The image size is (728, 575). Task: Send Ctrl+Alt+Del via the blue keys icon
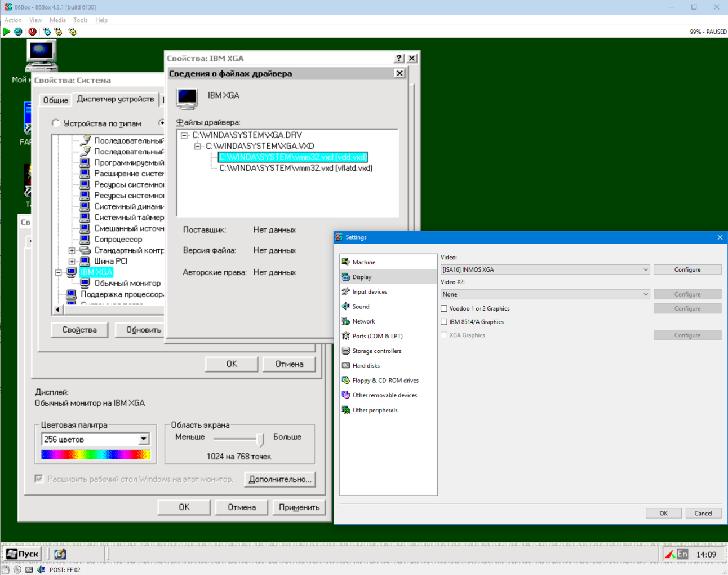click(47, 32)
